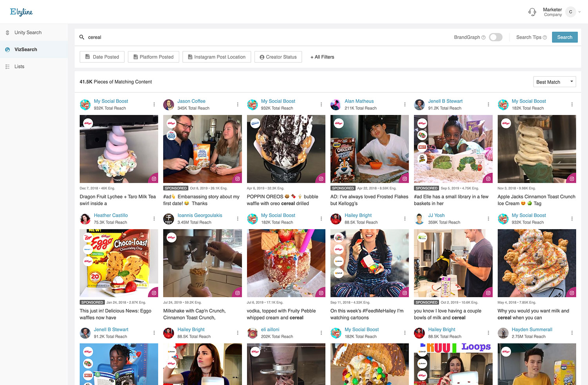The height and width of the screenshot is (385, 588).
Task: Click Instagram icon on Eggo Choco-Toast thumbnail
Action: point(154,293)
